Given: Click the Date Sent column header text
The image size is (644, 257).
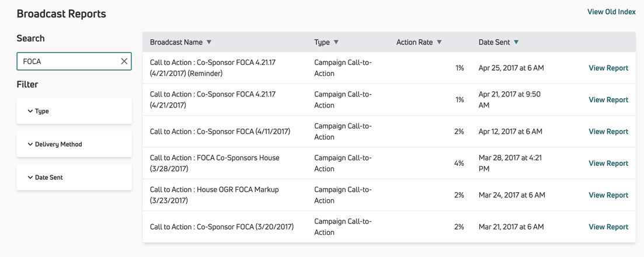Looking at the screenshot, I should 494,42.
